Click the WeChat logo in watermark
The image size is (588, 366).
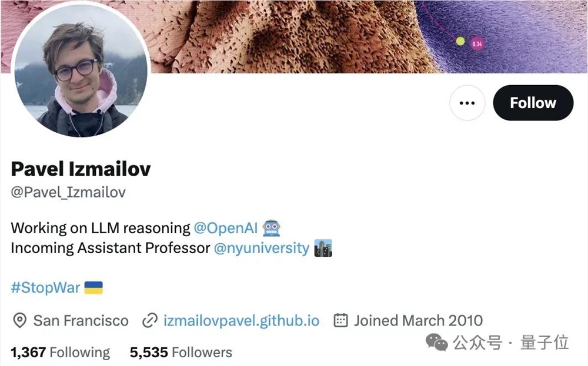click(436, 342)
